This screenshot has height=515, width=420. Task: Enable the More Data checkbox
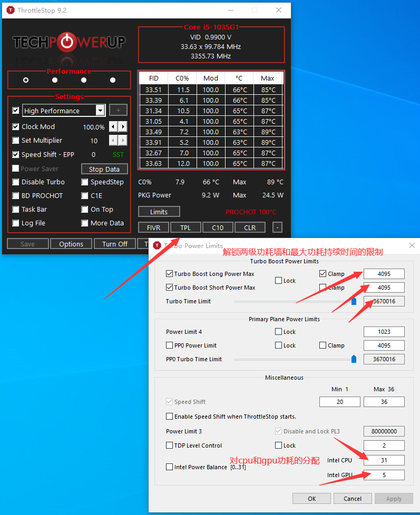[x=85, y=223]
